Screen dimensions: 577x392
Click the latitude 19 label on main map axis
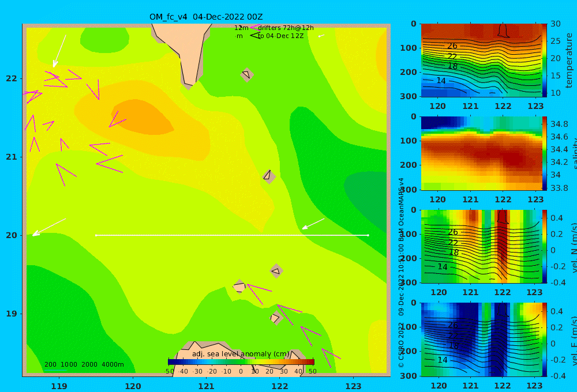click(x=12, y=314)
